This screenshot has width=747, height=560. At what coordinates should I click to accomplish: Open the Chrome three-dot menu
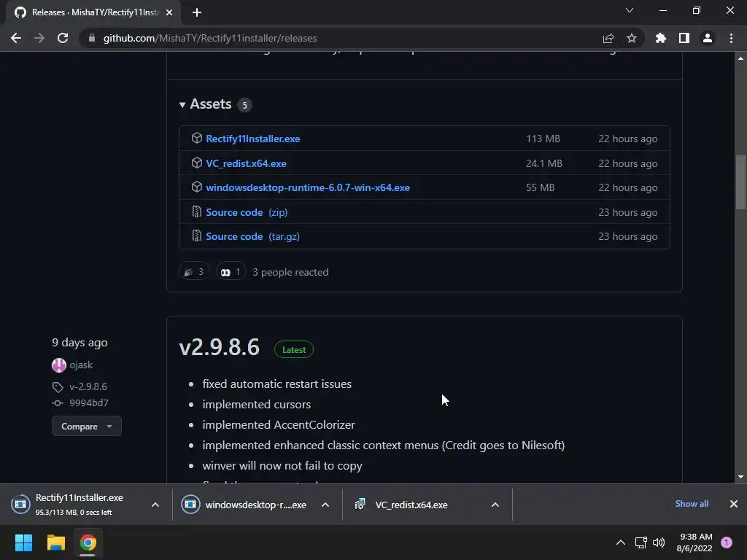[731, 38]
